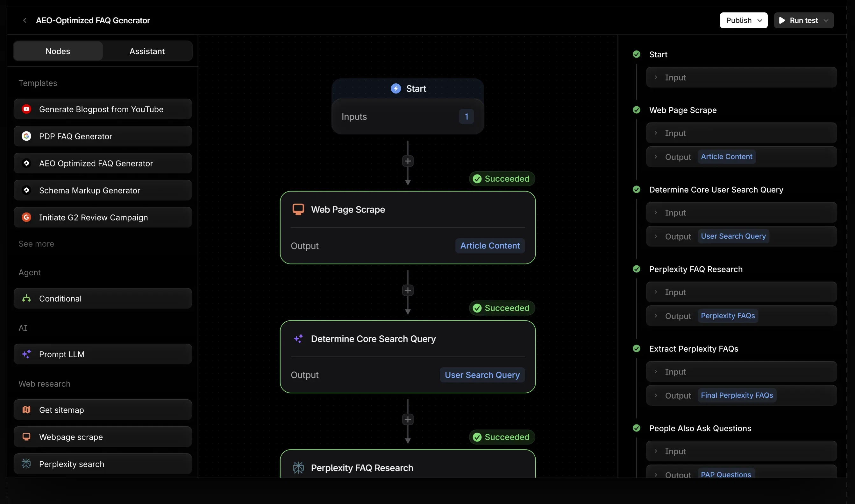The height and width of the screenshot is (504, 855).
Task: Expand Input under People Also Ask Questions
Action: click(x=742, y=451)
